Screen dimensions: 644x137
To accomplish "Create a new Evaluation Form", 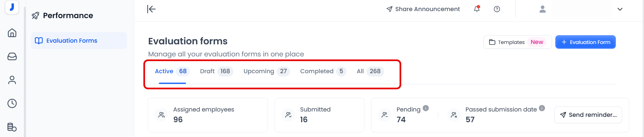I will point(585,42).
